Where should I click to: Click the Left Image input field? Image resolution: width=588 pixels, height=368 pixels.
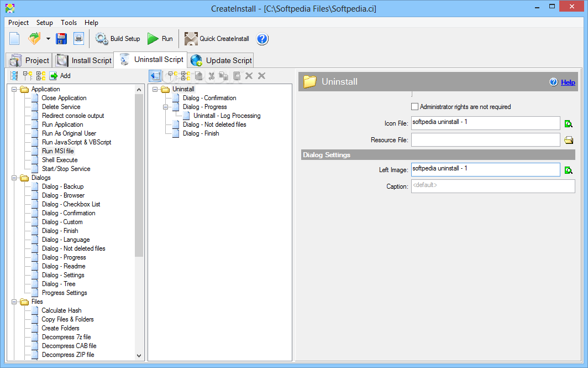tap(486, 170)
